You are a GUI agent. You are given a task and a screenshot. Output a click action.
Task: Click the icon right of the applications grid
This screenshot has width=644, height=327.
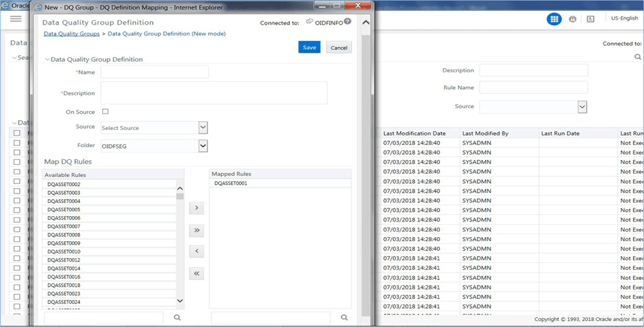[x=572, y=19]
